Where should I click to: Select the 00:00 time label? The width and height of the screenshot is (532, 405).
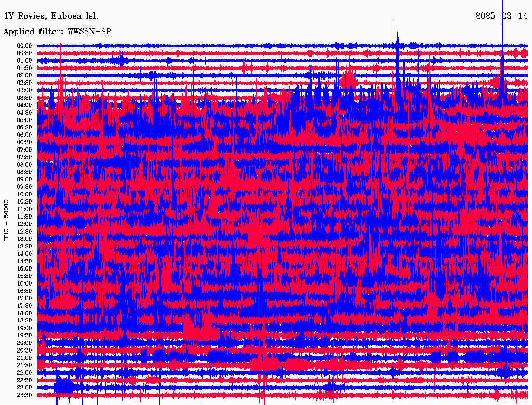[x=24, y=46]
